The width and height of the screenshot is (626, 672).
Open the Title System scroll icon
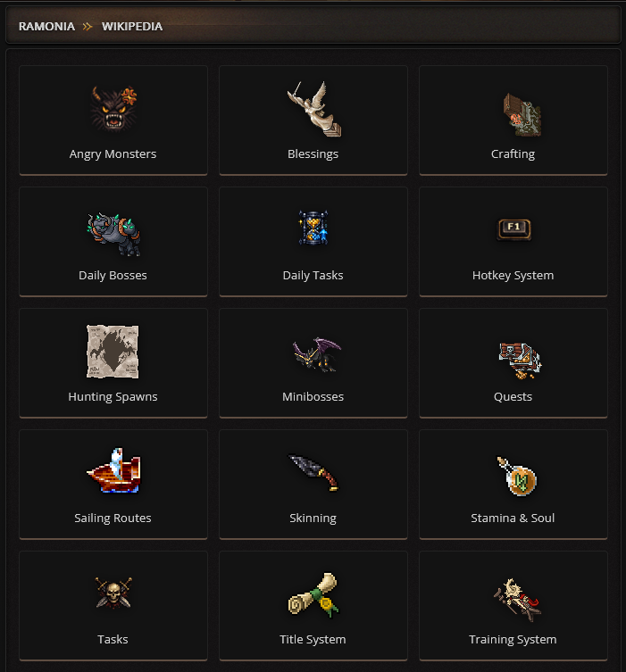pos(313,594)
